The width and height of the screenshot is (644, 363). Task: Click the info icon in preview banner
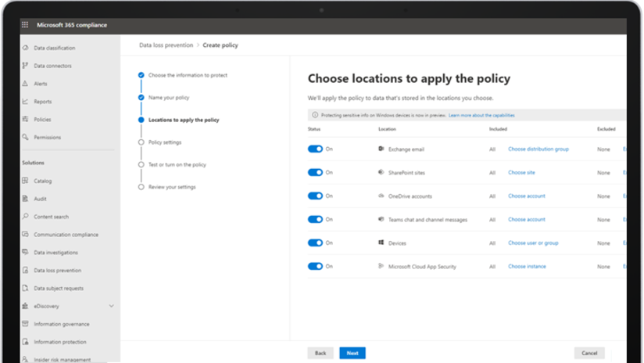[315, 115]
